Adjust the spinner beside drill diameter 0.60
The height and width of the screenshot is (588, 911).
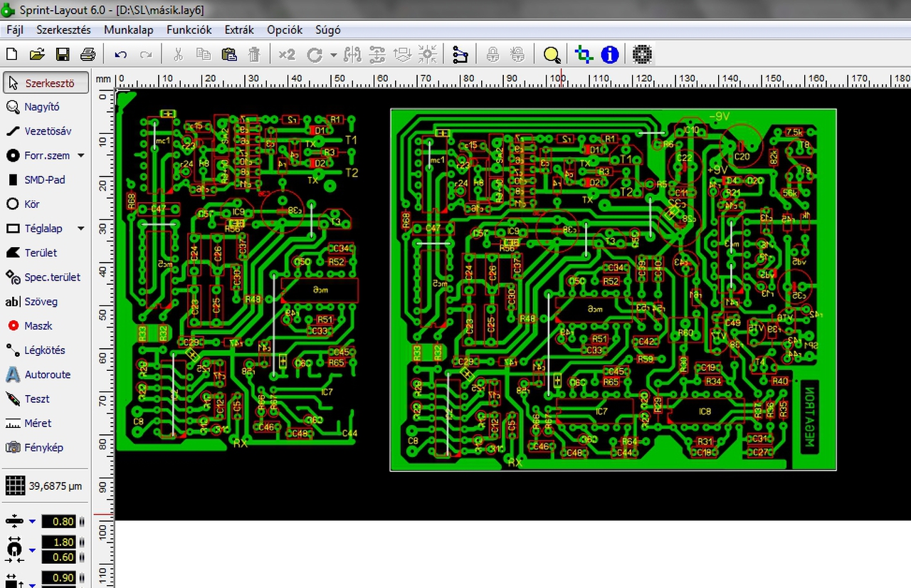[x=81, y=557]
